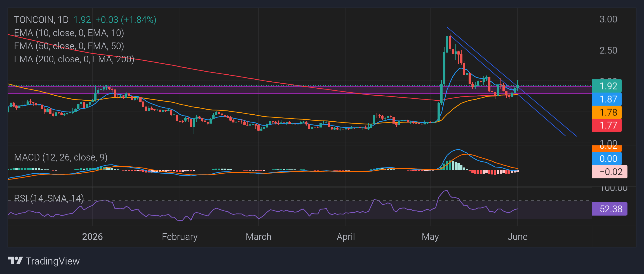Click the RSI (14, SMA, 14) label
Image resolution: width=644 pixels, height=274 pixels.
49,198
